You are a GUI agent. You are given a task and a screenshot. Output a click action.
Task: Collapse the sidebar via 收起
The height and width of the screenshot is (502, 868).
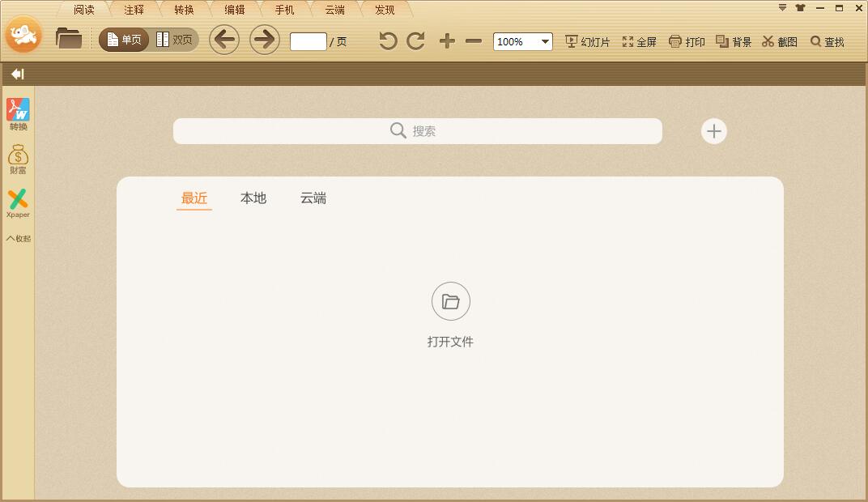tap(18, 237)
